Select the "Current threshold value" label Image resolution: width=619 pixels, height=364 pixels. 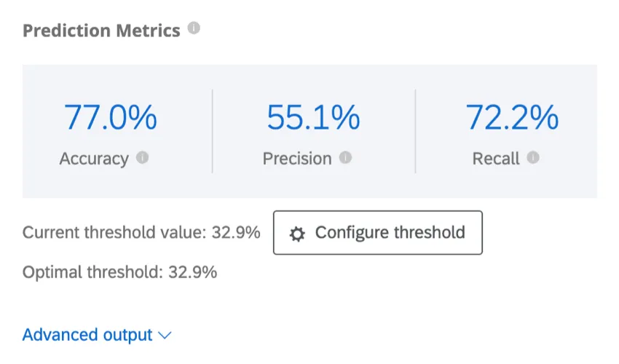coord(115,233)
